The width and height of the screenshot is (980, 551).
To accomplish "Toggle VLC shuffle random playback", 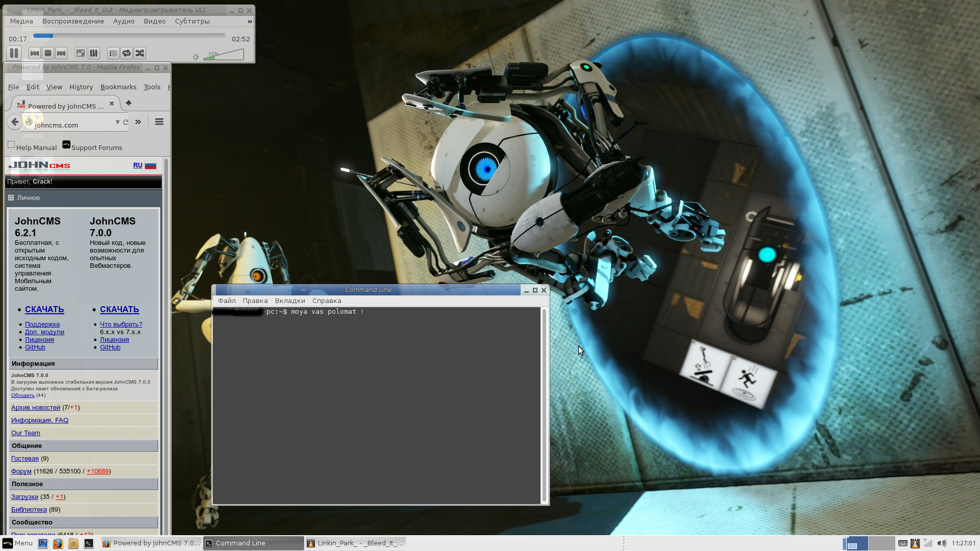I will 140,53.
